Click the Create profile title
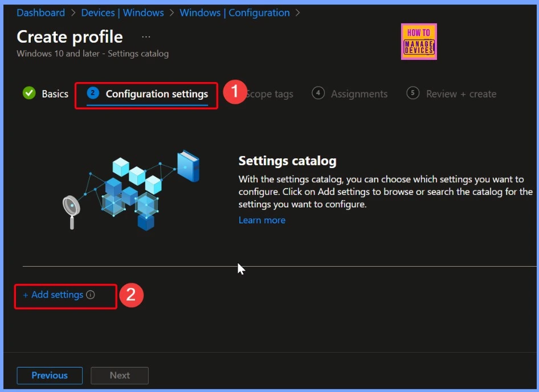The width and height of the screenshot is (539, 392). 70,37
